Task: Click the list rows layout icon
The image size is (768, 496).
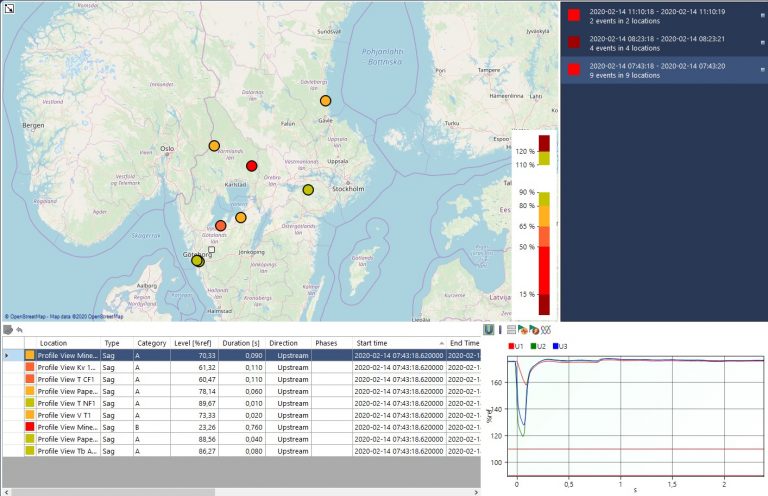Action: coord(511,330)
